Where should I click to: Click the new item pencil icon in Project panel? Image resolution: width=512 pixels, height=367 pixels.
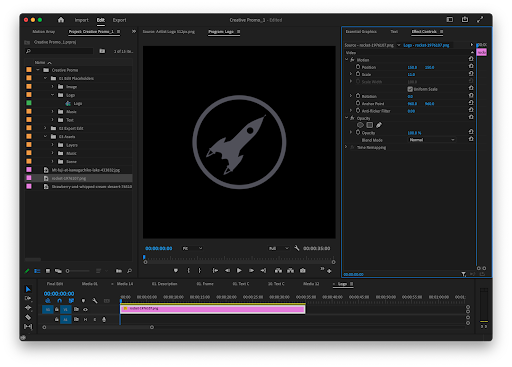pos(27,271)
